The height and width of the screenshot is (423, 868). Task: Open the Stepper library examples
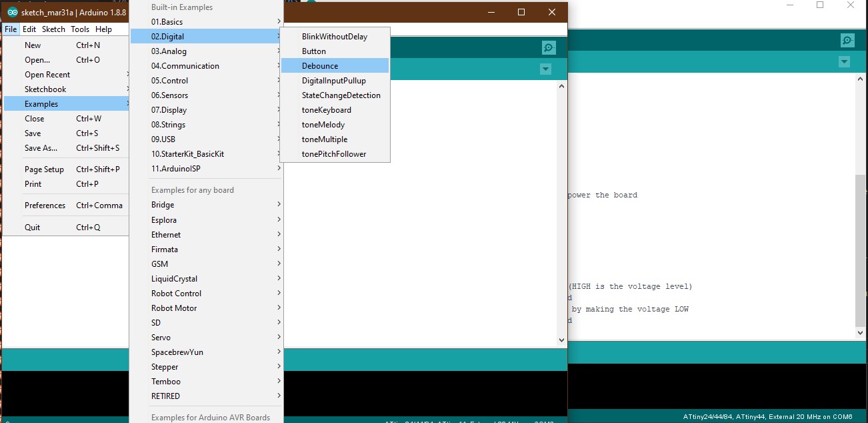(x=207, y=367)
